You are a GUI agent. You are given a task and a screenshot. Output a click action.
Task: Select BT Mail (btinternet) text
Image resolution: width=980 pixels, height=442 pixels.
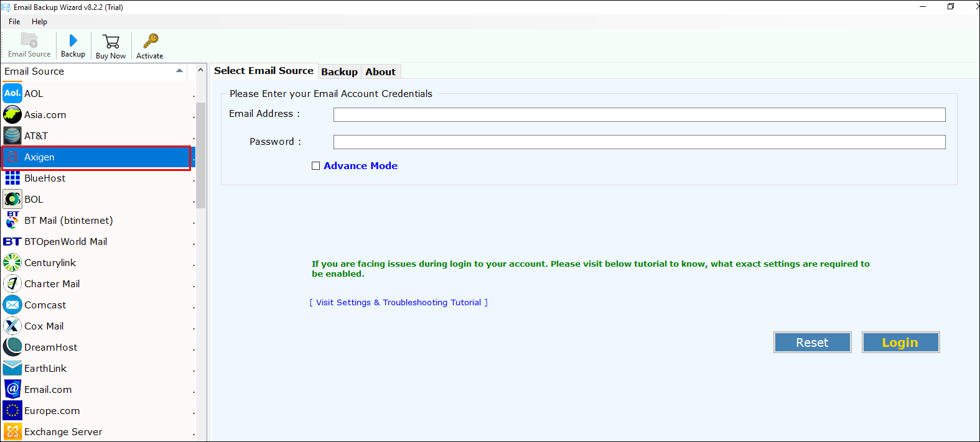coord(68,221)
